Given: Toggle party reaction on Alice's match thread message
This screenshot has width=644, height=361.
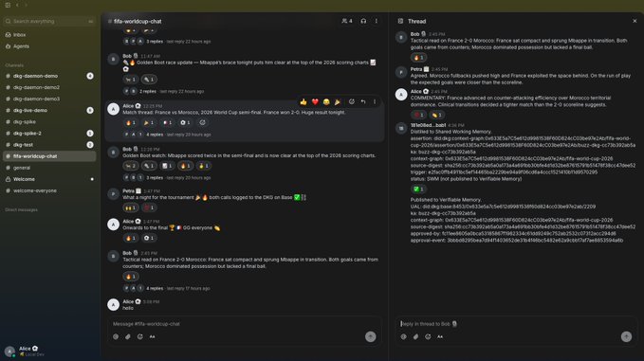Looking at the screenshot, I should 149,122.
